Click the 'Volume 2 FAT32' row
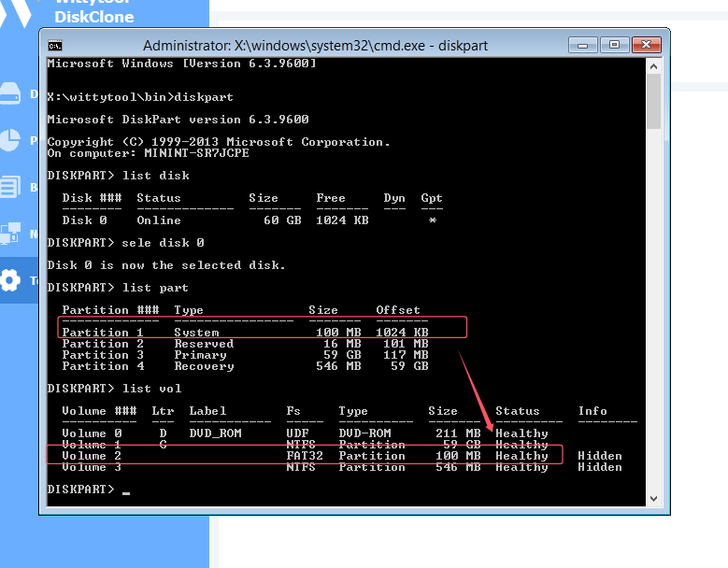This screenshot has height=568, width=728. click(342, 456)
